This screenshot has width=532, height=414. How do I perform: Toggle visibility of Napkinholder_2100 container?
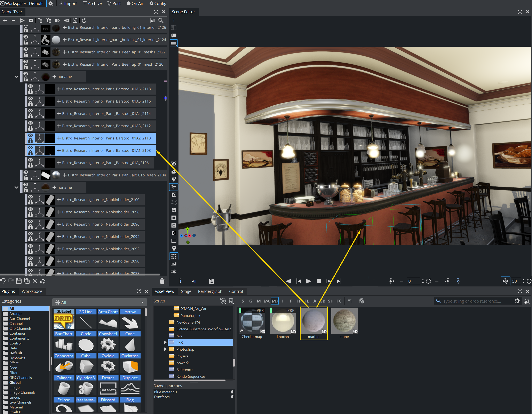point(30,197)
